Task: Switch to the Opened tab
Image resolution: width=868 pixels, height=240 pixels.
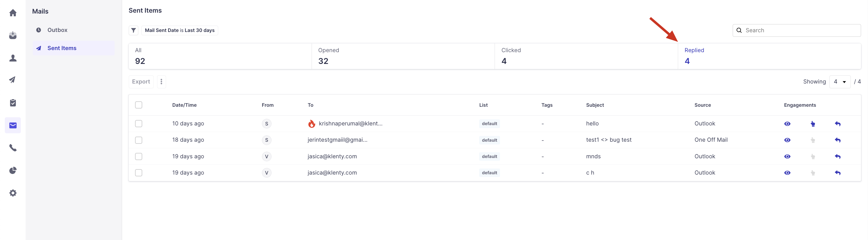Action: tap(403, 56)
